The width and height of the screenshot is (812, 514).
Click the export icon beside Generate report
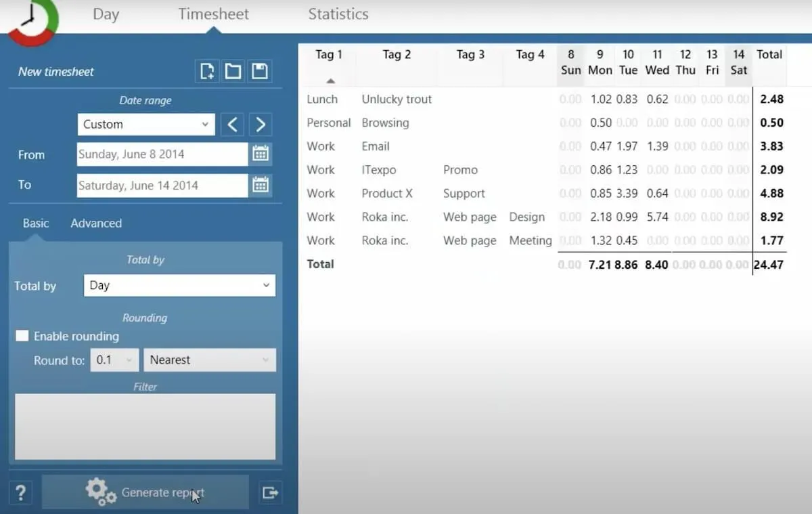click(x=271, y=492)
